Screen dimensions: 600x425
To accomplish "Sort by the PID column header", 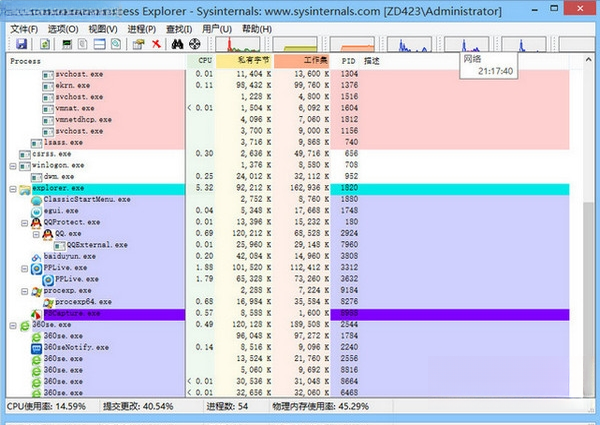I will (346, 61).
